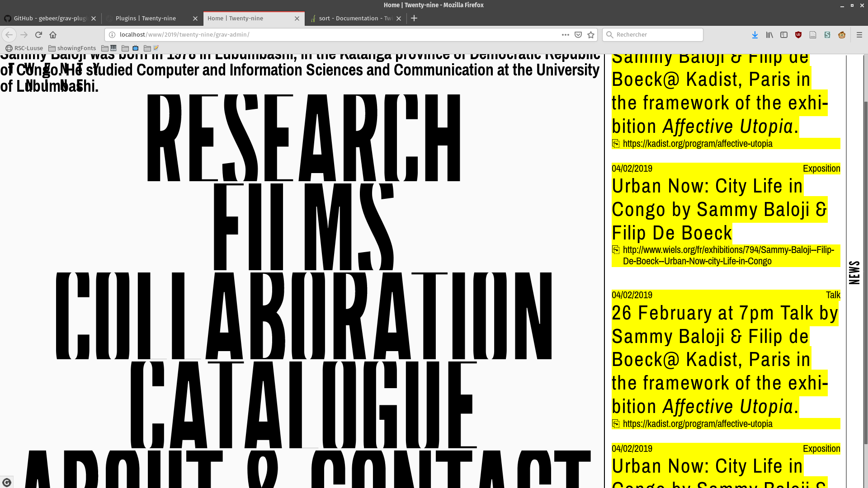Switch to the sort Documentation tab
The image size is (868, 488).
click(355, 19)
